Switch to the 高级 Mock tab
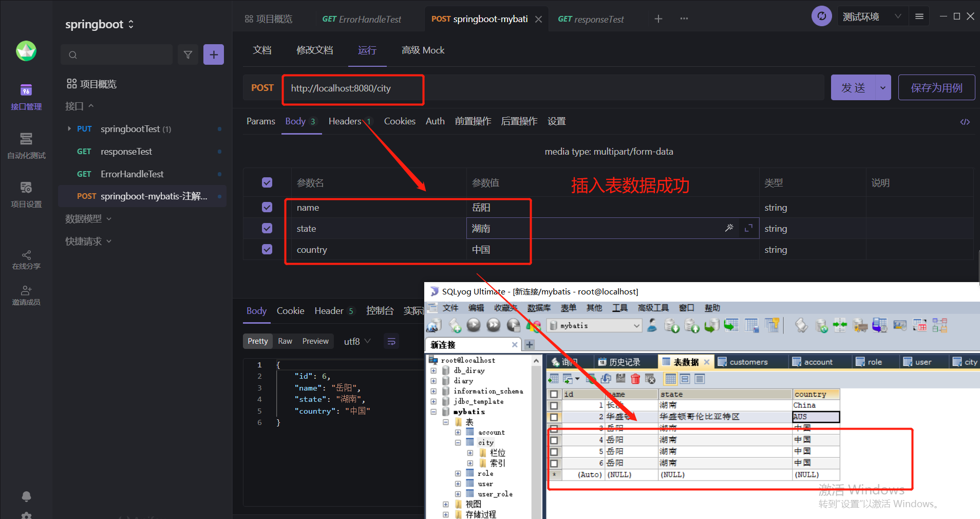The width and height of the screenshot is (980, 519). tap(423, 50)
